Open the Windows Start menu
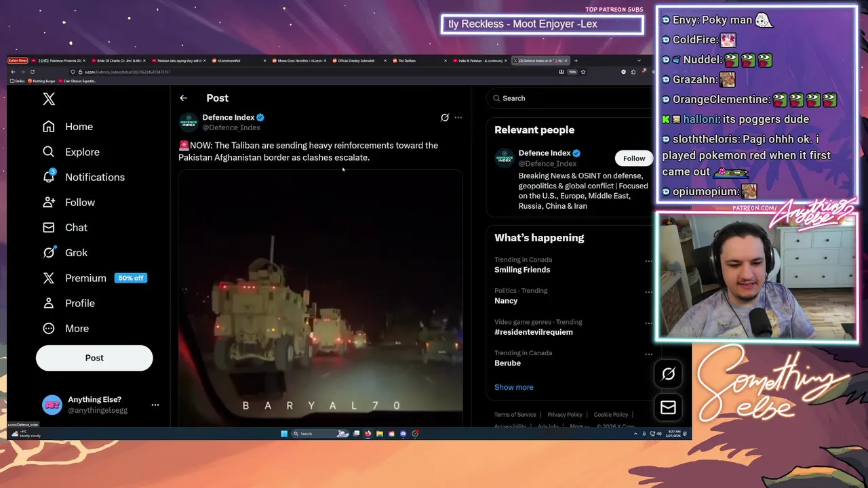 [x=284, y=434]
